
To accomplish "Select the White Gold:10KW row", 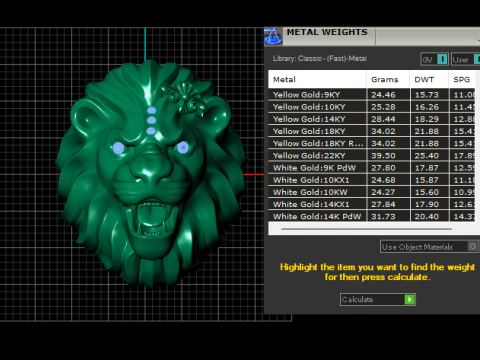I will click(372, 192).
